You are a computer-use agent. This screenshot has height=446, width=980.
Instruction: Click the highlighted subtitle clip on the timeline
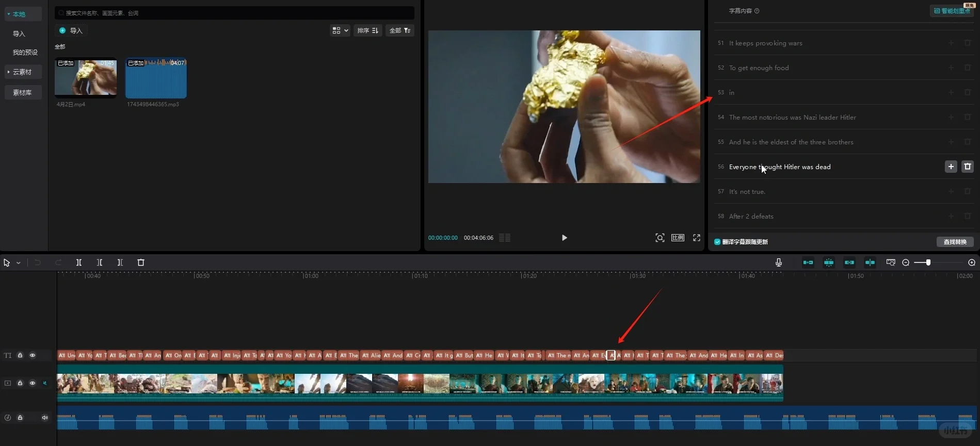tap(612, 355)
